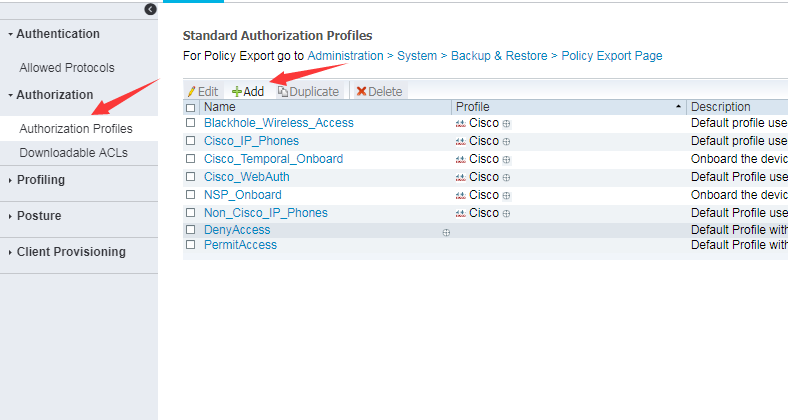The height and width of the screenshot is (420, 788).
Task: Expand the Client Provisioning section
Action: point(70,252)
